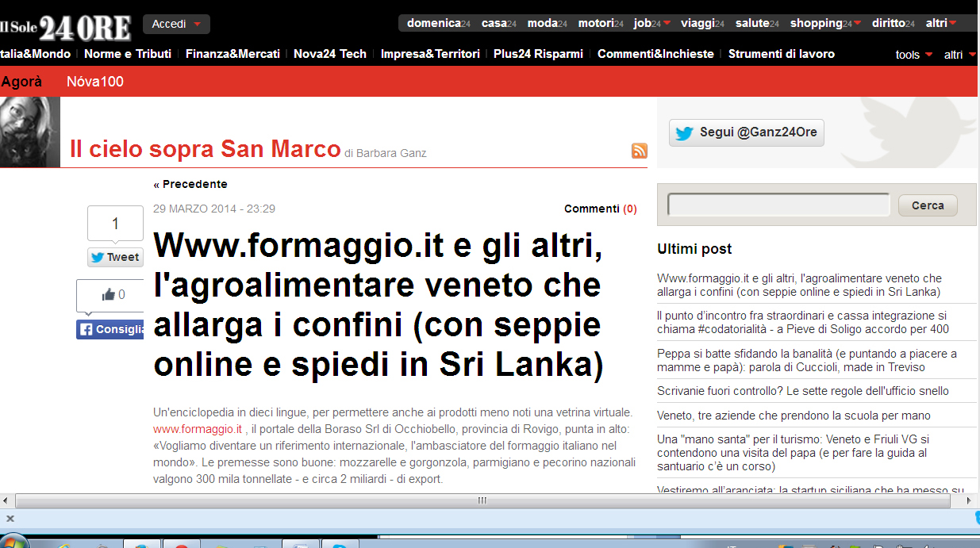Click the horizontal scrollbar left arrow
The height and width of the screenshot is (548, 980).
point(6,501)
